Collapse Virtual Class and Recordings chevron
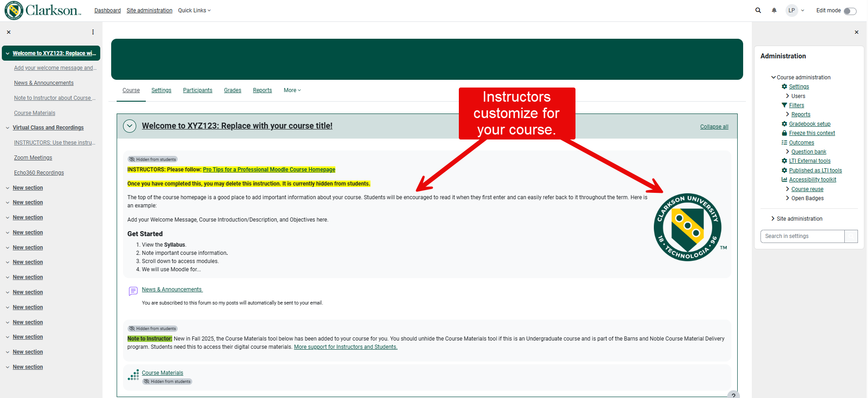Viewport: 868px width, 398px height. [8, 128]
